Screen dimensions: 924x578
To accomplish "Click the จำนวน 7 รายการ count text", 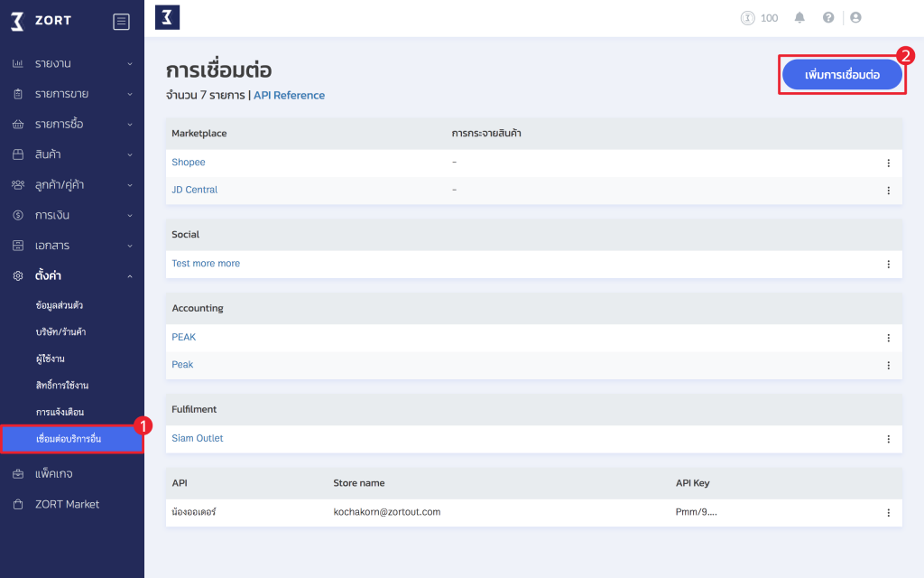I will coord(205,96).
